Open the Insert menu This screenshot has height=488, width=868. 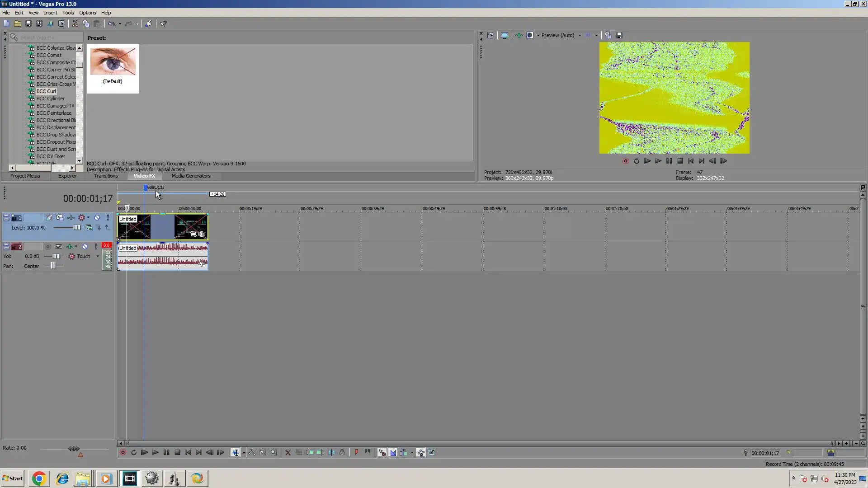(x=50, y=13)
